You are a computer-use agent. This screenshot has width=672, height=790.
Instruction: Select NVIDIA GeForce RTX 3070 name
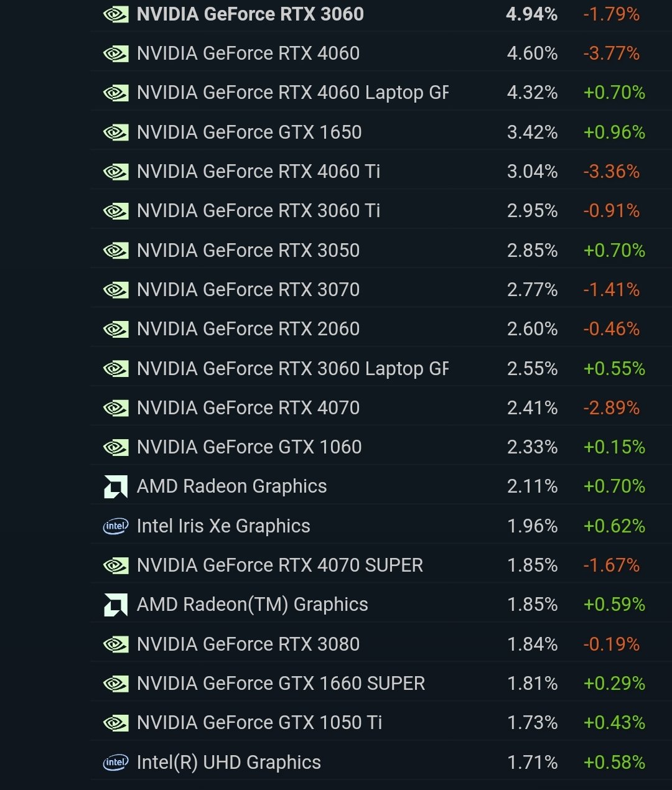coord(248,290)
